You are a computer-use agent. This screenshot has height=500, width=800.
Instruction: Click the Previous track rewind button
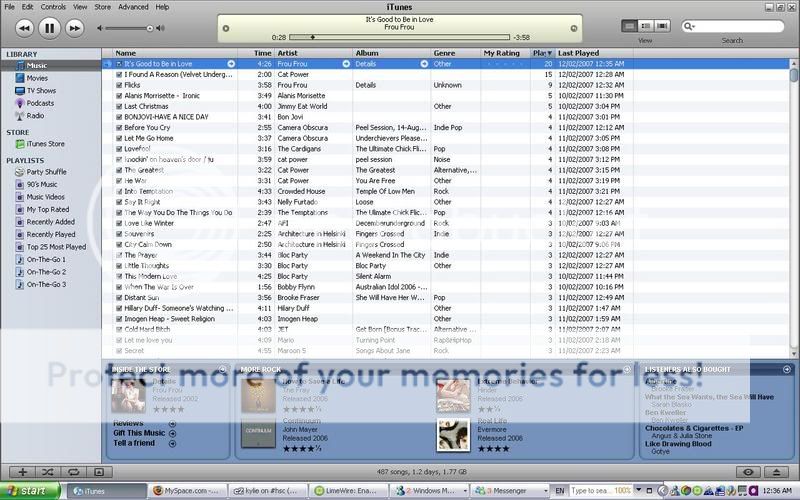pos(24,28)
